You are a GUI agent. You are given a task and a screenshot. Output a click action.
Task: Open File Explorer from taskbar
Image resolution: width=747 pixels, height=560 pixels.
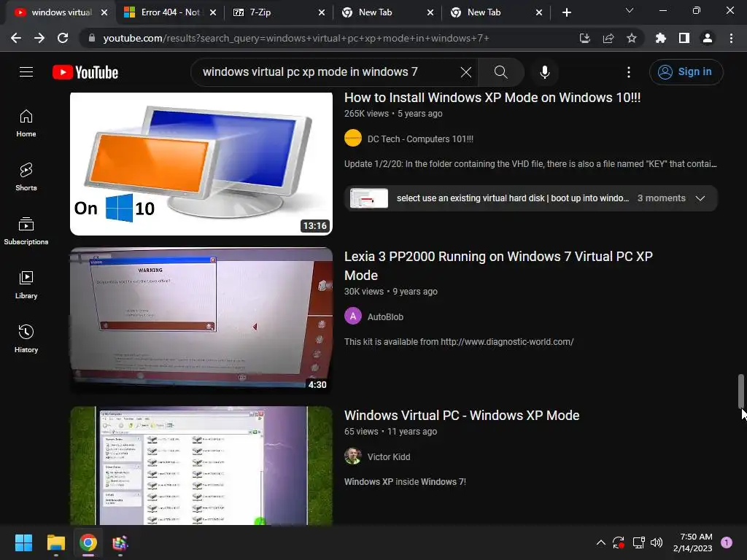point(55,542)
